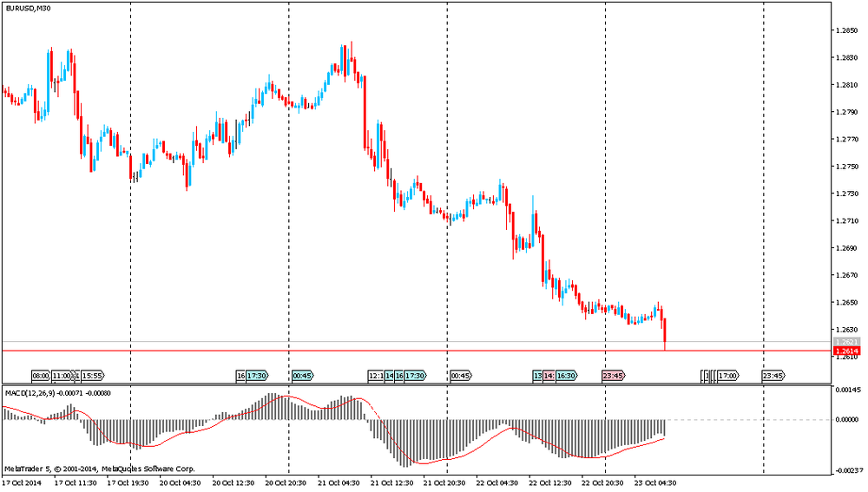Select the 08:00 event marker
This screenshot has height=492, width=868.
click(41, 376)
